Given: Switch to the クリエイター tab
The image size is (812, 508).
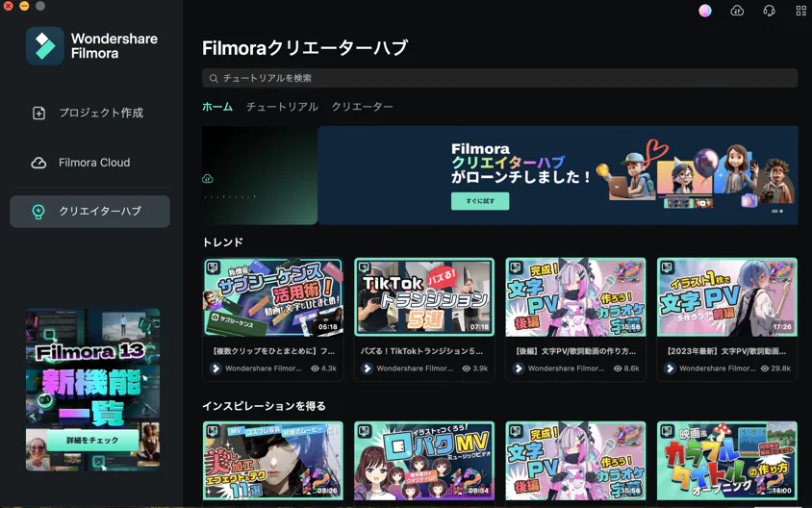Looking at the screenshot, I should (x=362, y=107).
